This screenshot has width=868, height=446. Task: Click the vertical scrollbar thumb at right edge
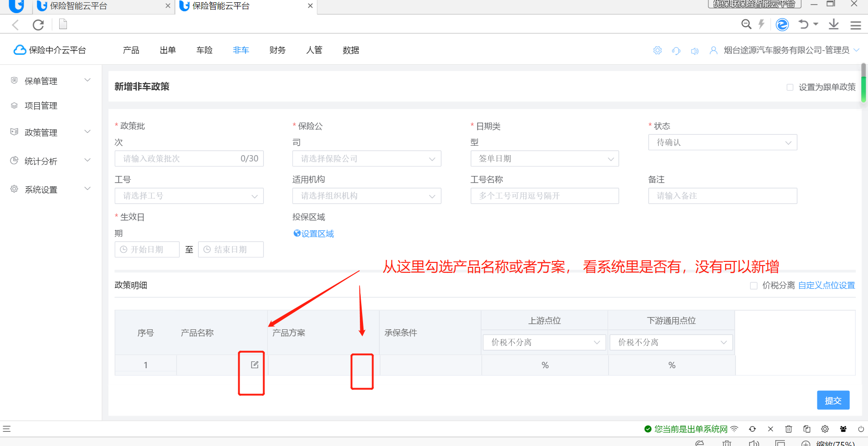(x=863, y=83)
